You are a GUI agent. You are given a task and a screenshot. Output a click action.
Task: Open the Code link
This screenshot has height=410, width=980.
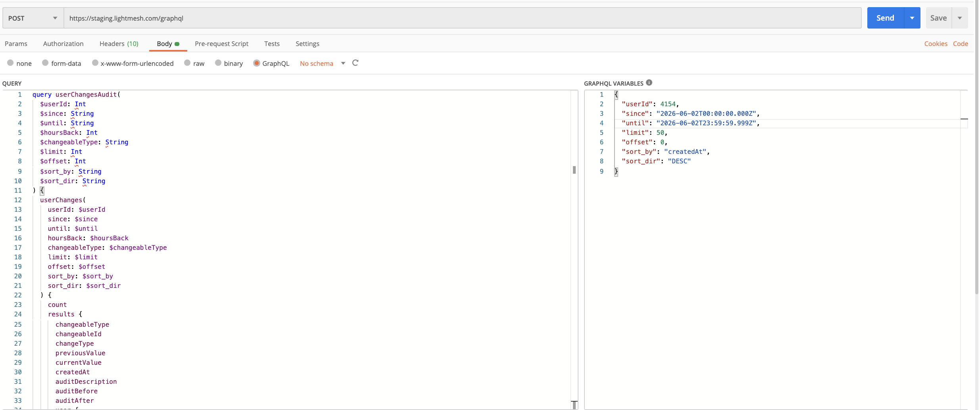[961, 44]
